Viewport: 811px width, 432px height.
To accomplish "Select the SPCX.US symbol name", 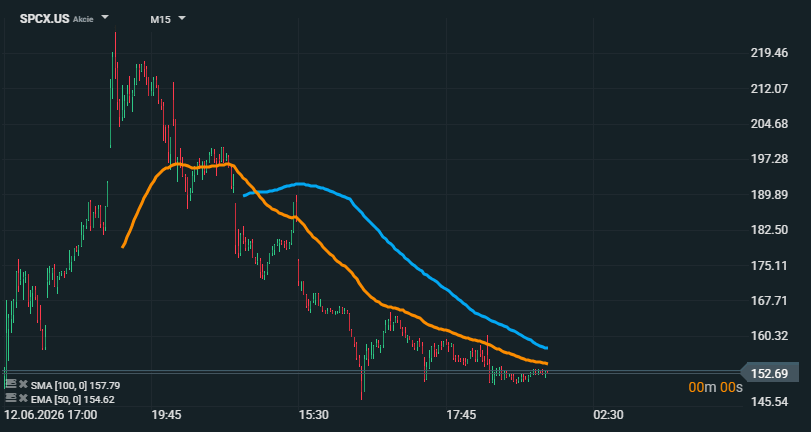I will coord(44,19).
